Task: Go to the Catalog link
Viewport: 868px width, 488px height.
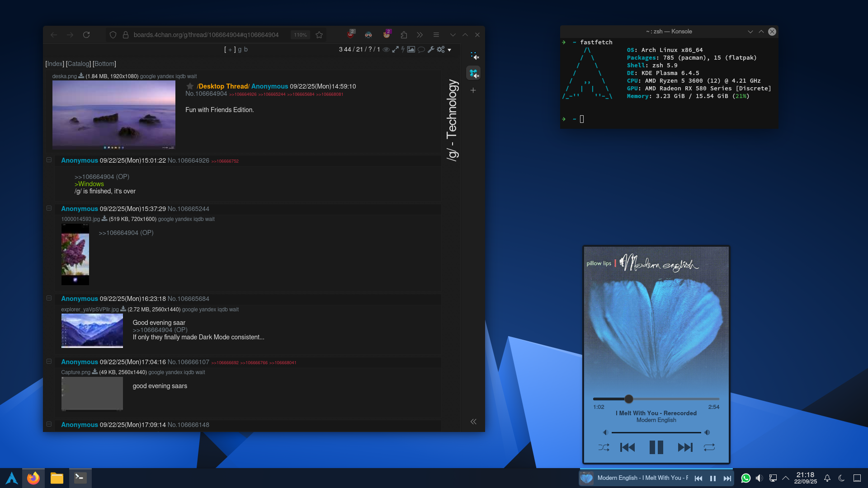Action: [x=78, y=64]
